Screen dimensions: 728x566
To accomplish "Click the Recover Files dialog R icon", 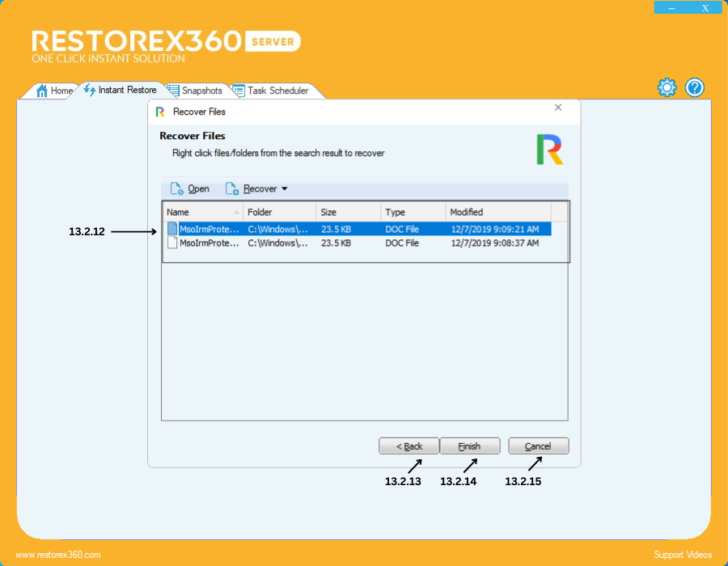I will 160,112.
